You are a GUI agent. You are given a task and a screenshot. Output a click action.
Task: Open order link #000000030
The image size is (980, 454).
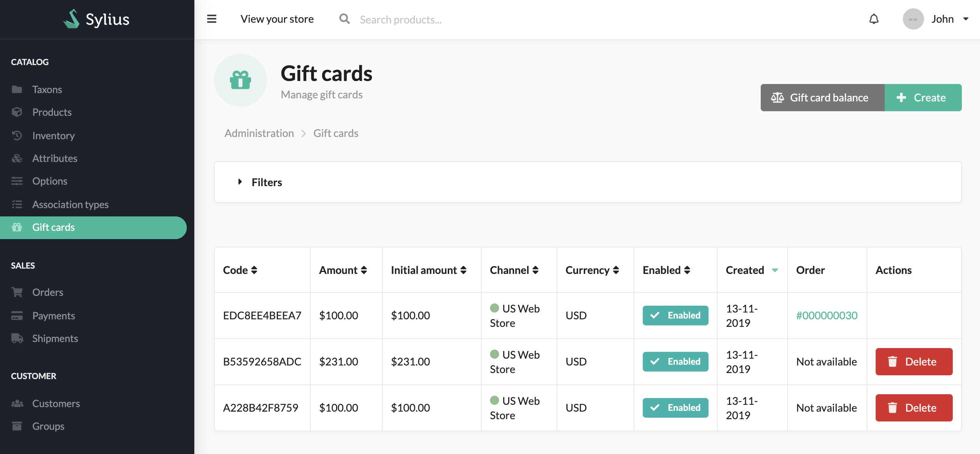[827, 315]
